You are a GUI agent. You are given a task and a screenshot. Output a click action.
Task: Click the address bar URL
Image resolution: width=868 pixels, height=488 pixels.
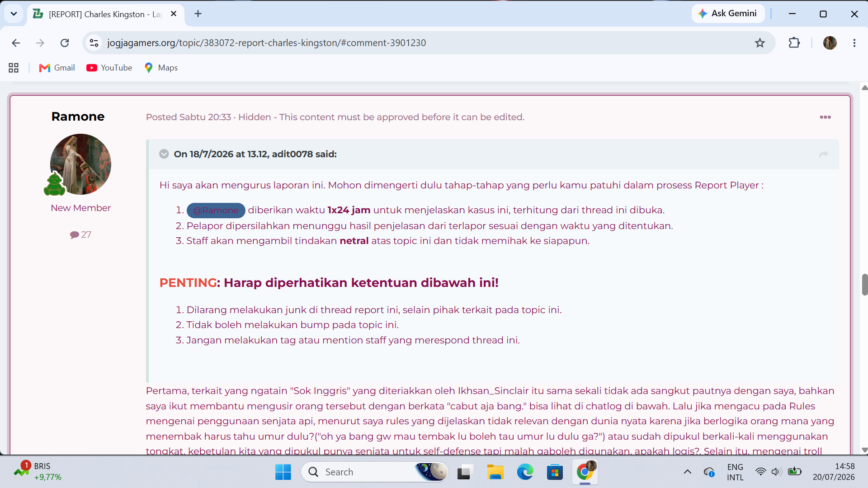(266, 43)
